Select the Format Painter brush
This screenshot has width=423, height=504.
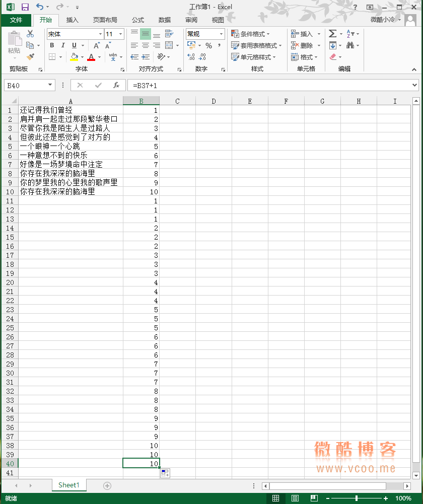[30, 57]
